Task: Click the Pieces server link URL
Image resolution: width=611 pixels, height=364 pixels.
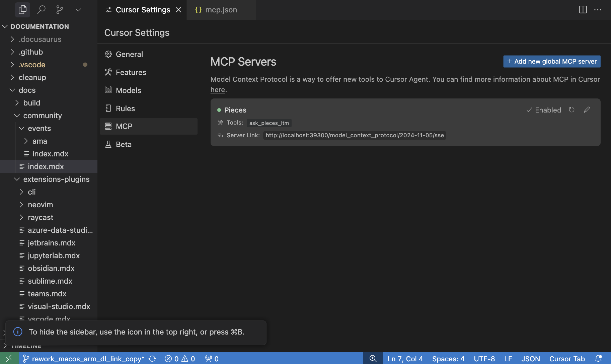Action: pyautogui.click(x=355, y=135)
